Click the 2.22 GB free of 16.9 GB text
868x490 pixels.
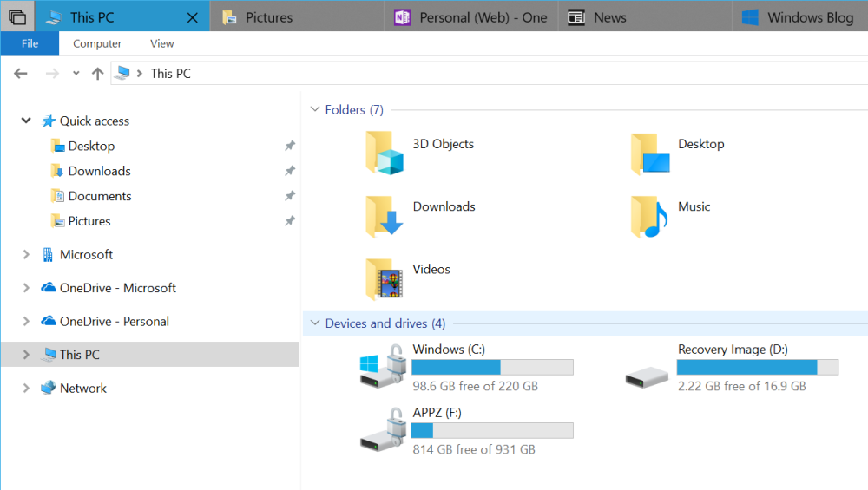(742, 386)
